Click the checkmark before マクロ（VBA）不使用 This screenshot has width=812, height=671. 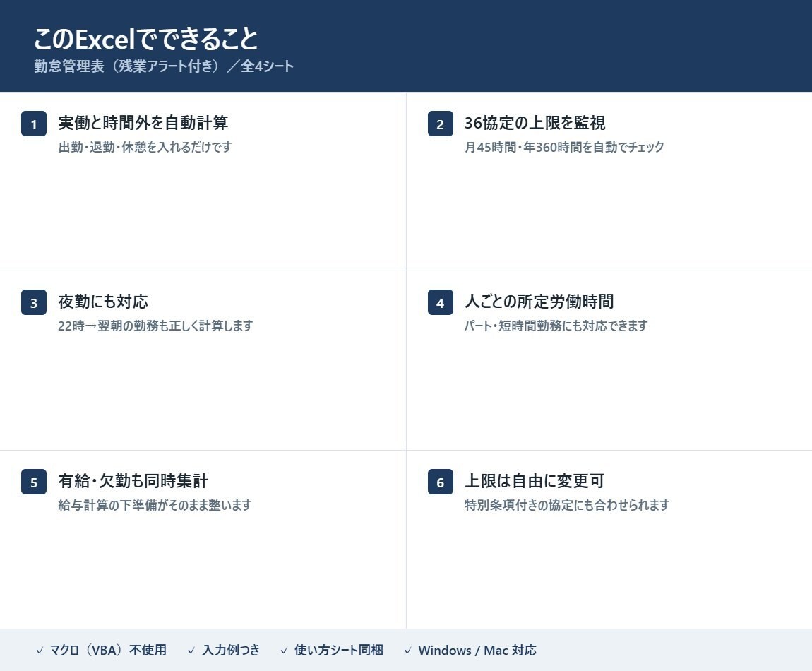(40, 651)
